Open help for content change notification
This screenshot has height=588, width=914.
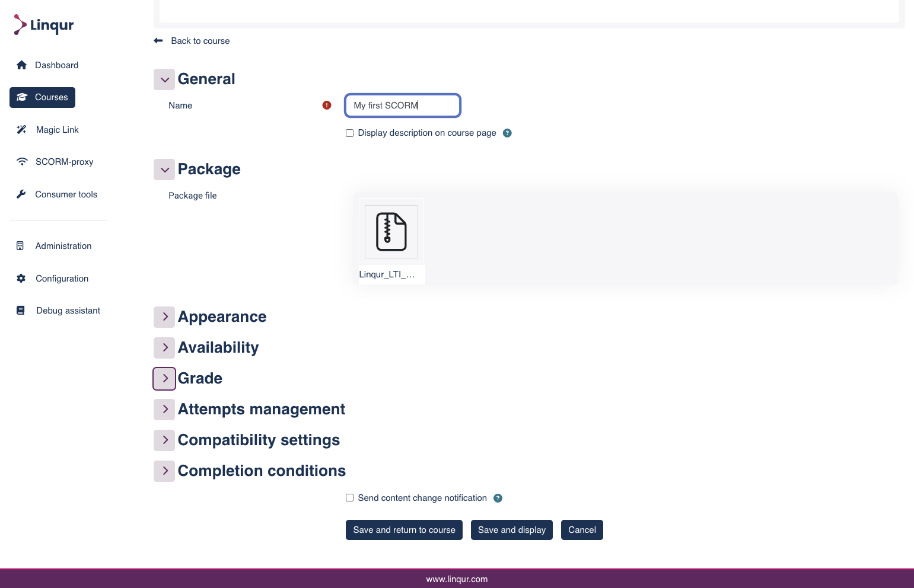tap(498, 498)
